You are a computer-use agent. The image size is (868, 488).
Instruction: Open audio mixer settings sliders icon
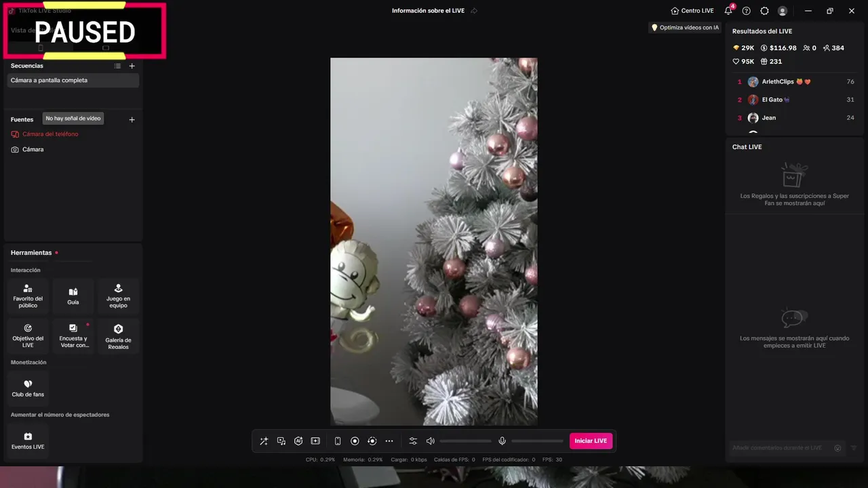(413, 441)
